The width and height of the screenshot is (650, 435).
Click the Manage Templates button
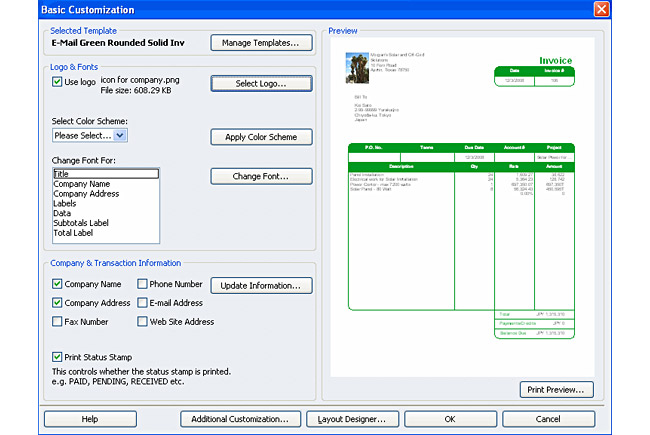tap(261, 43)
